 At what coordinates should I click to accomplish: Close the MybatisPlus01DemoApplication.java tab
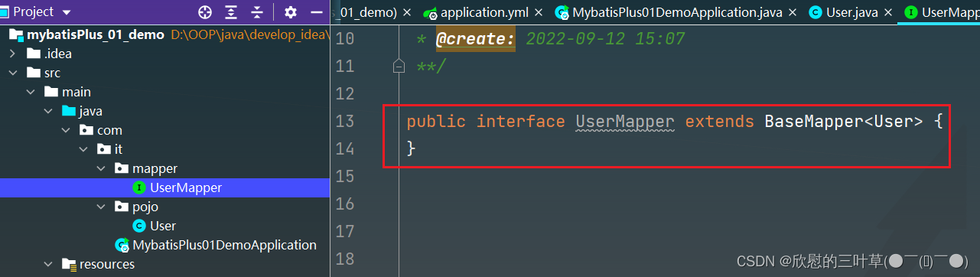point(793,12)
